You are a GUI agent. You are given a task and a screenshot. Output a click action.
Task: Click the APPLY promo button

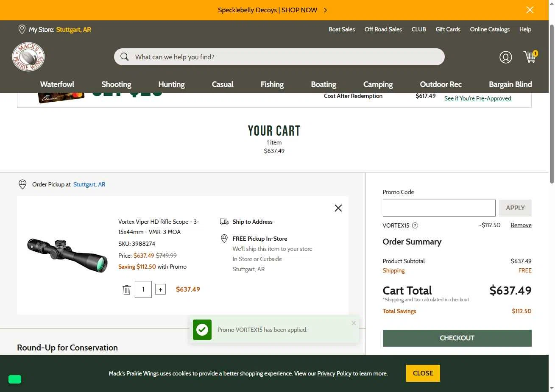pyautogui.click(x=515, y=208)
